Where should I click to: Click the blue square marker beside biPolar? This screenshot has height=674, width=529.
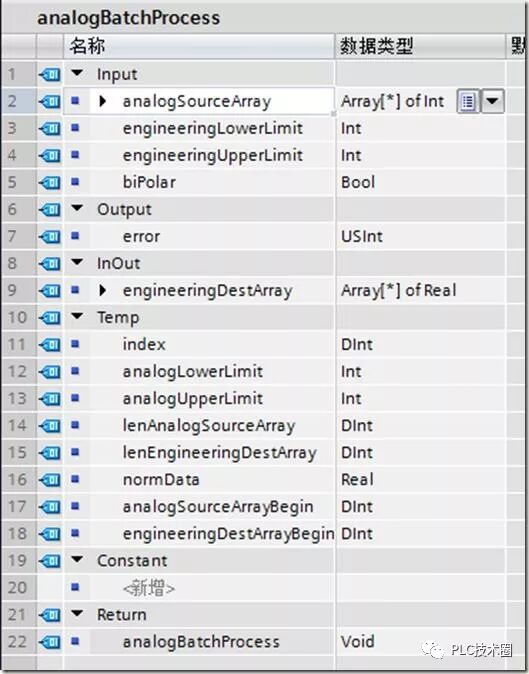75,182
